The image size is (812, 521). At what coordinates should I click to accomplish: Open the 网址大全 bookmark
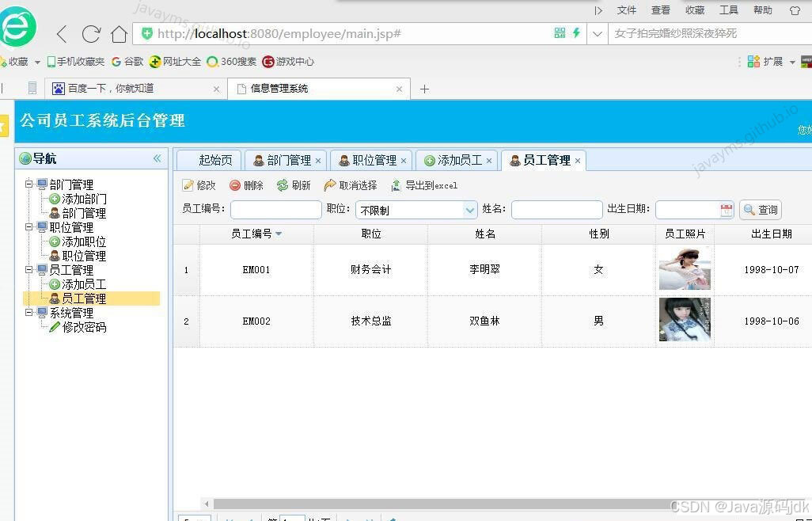pos(175,62)
